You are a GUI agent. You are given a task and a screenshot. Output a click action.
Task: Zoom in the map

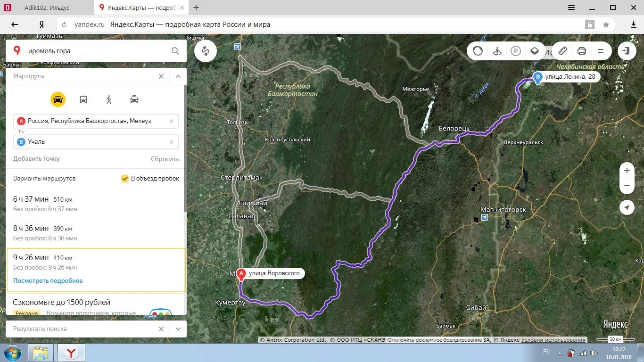[x=627, y=171]
